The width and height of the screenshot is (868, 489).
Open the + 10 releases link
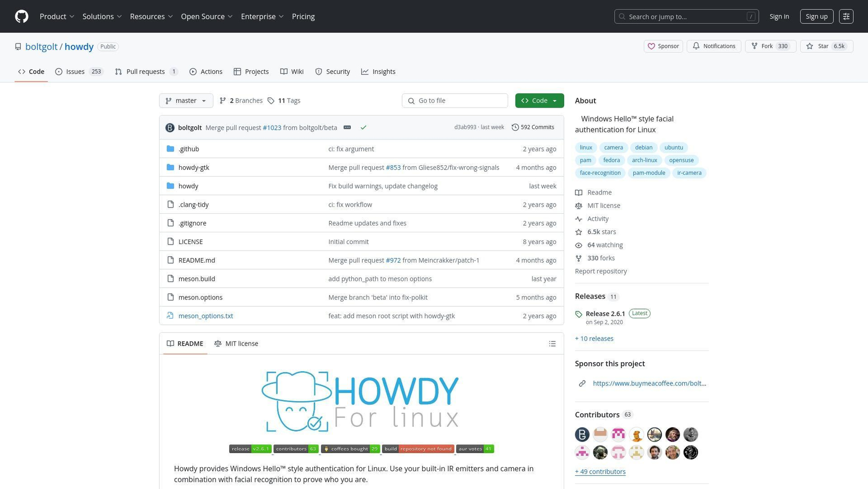[594, 338]
